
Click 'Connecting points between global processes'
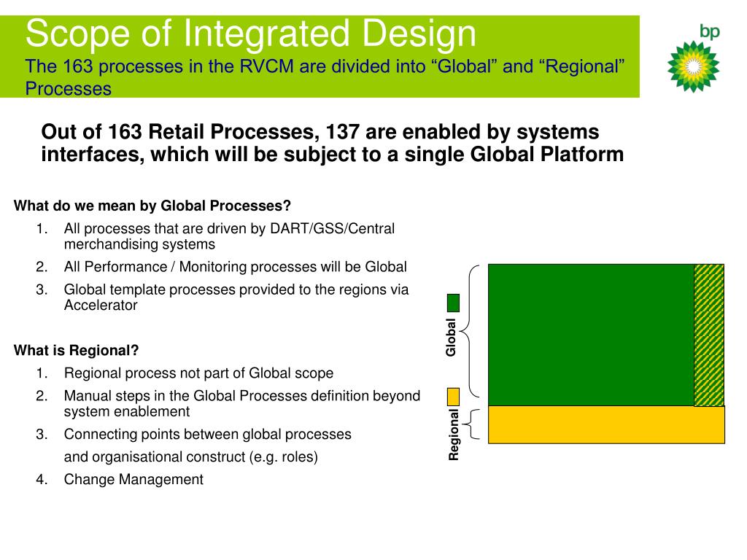(x=208, y=435)
